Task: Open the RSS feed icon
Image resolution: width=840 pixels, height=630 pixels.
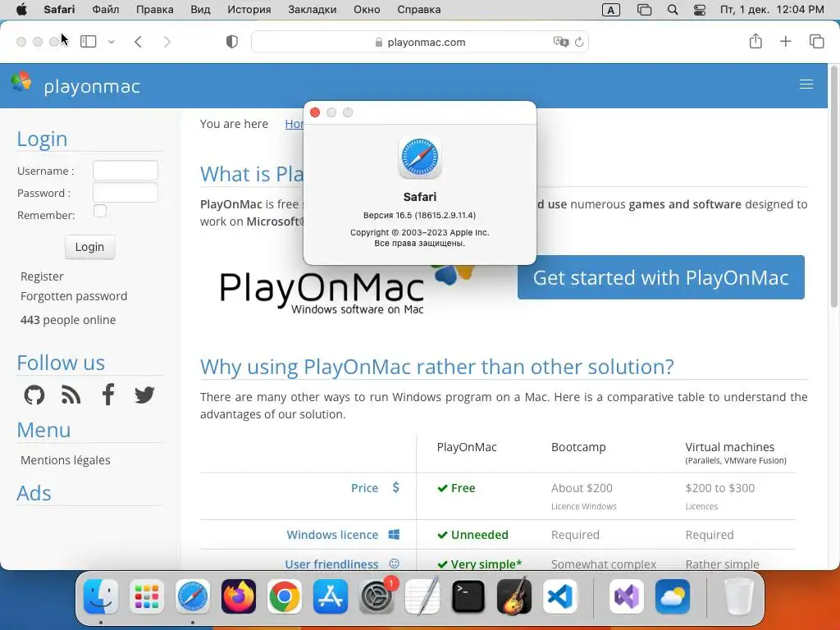Action: [x=71, y=395]
